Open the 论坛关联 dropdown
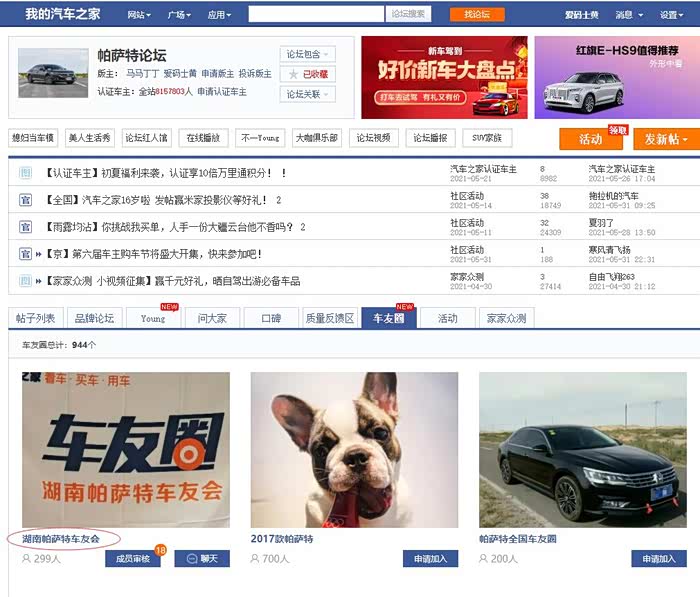The width and height of the screenshot is (700, 597). pyautogui.click(x=307, y=95)
